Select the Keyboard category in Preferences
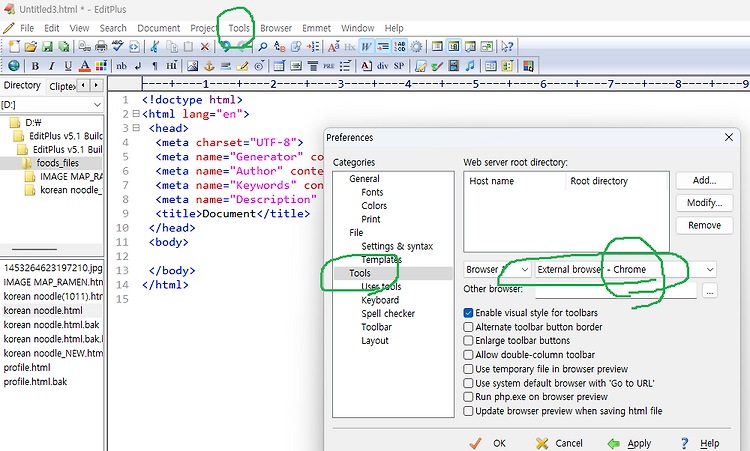 click(x=380, y=300)
